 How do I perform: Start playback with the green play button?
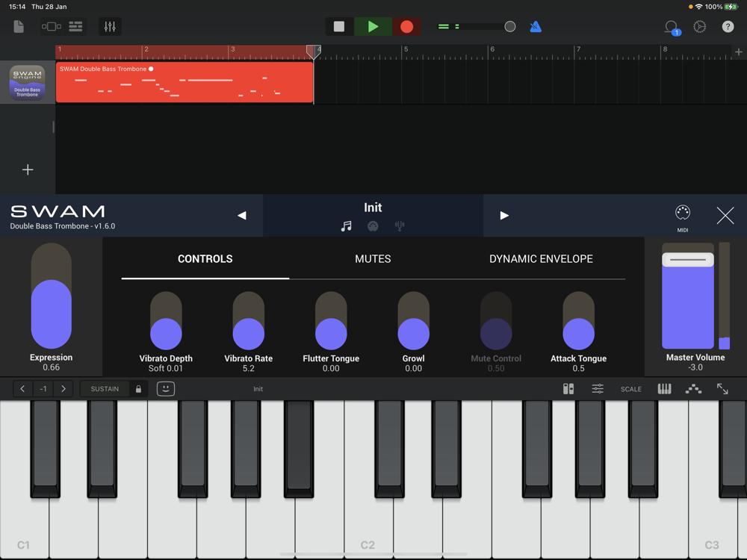coord(373,27)
